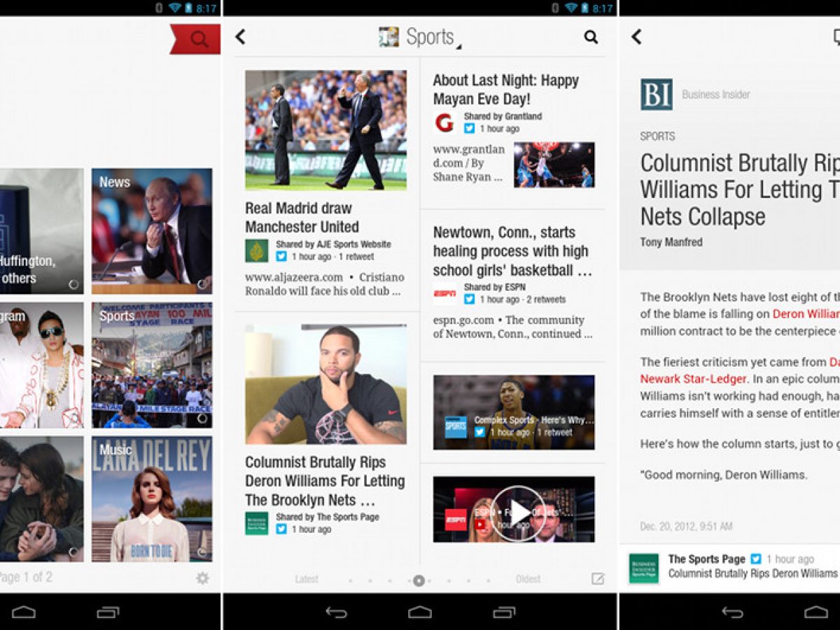Select the current page dot in pager

(x=419, y=580)
